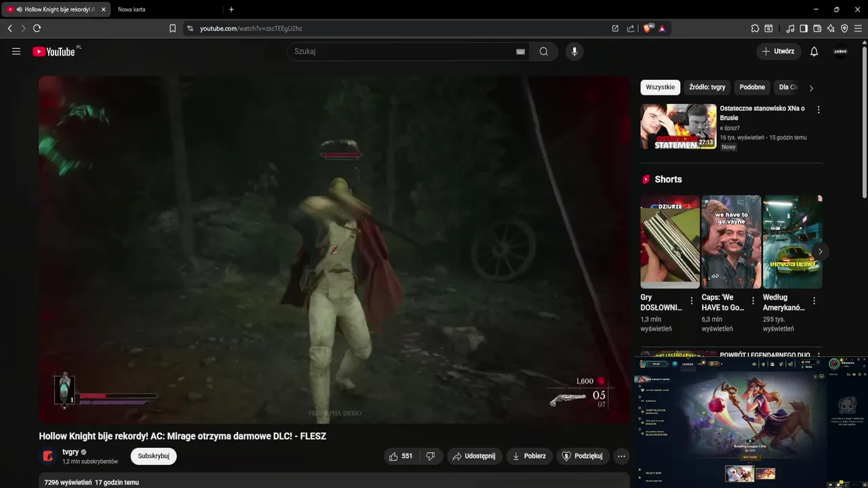Click the video player to pause
This screenshot has height=488, width=868.
click(x=334, y=249)
